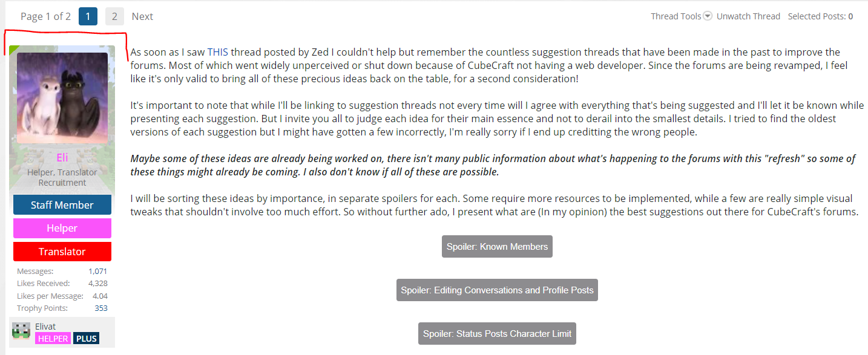
Task: Open the Thread Tools dropdown arrow
Action: (708, 16)
